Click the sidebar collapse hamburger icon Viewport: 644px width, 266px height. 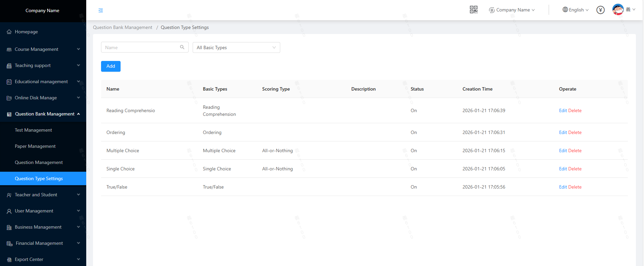pyautogui.click(x=101, y=10)
